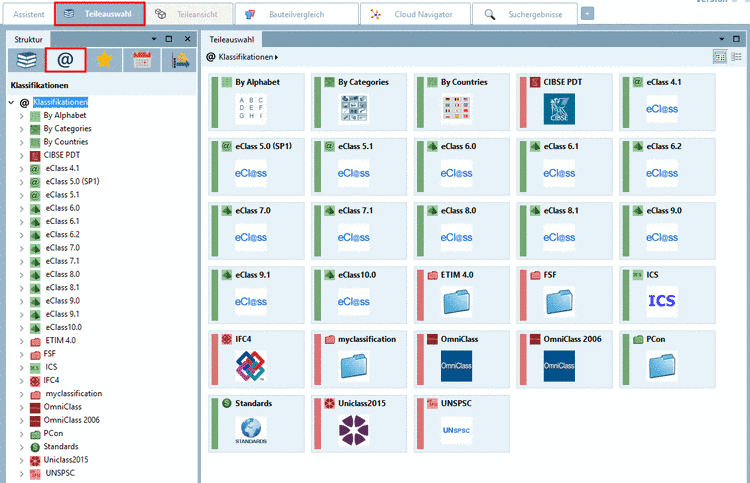
Task: Expand the By Categories tree node
Action: (21, 129)
